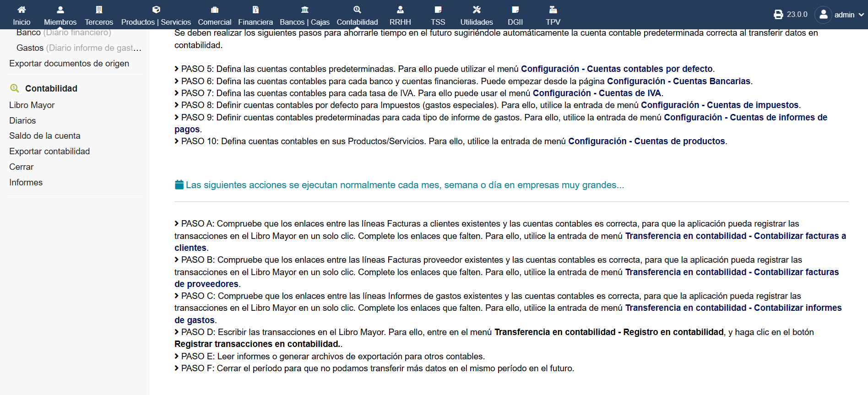Click the PASO F chevron bullet
This screenshot has width=868, height=395.
(x=177, y=368)
